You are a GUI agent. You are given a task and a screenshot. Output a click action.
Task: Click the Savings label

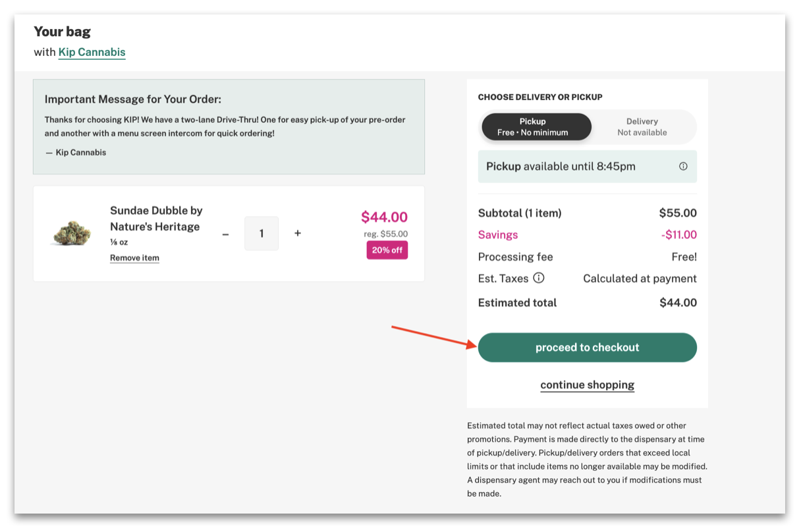tap(498, 235)
